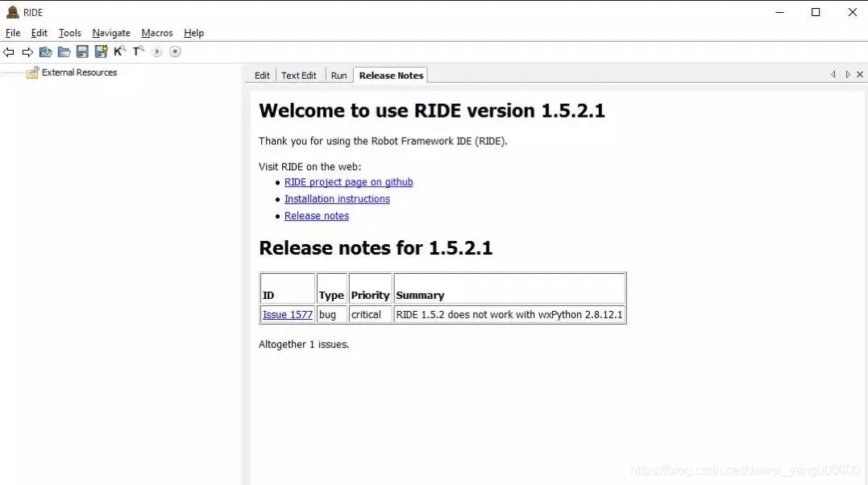Click the RIDE robot icon in title bar

(x=12, y=12)
